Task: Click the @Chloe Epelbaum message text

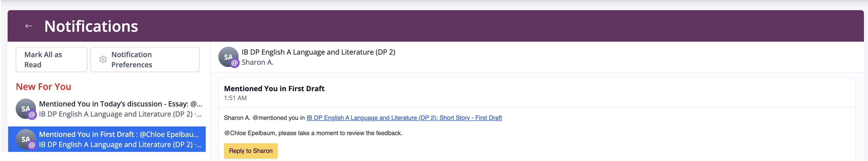Action: click(313, 133)
